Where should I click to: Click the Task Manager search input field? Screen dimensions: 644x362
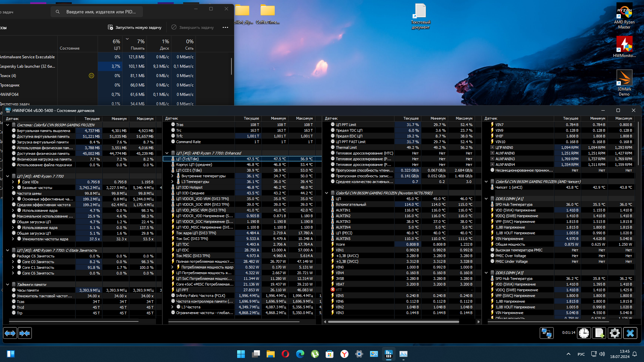point(101,12)
